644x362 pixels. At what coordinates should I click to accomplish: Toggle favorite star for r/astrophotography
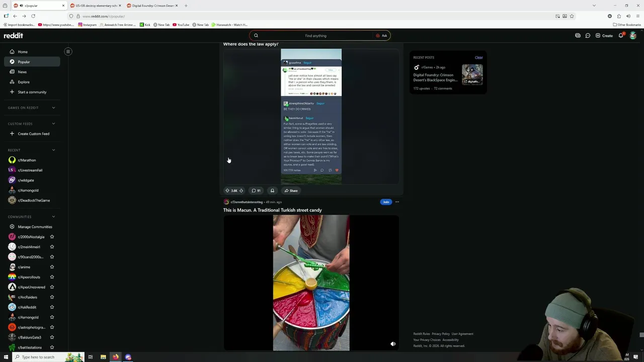tap(52, 327)
